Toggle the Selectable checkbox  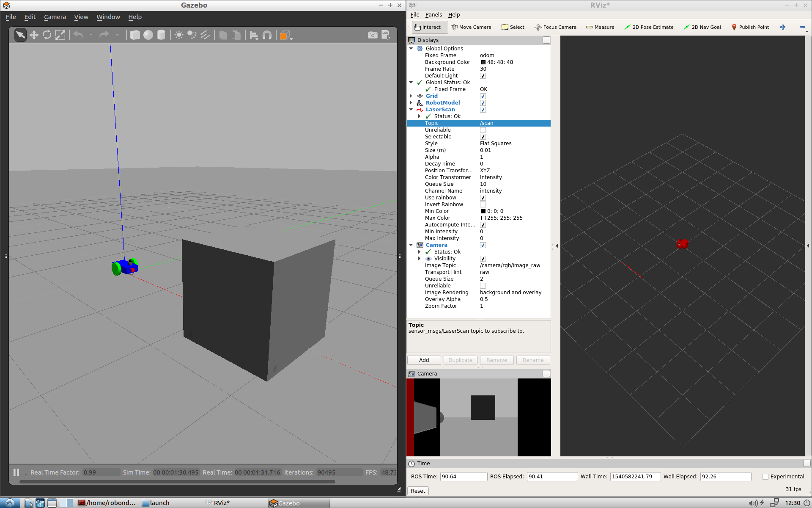(x=483, y=137)
